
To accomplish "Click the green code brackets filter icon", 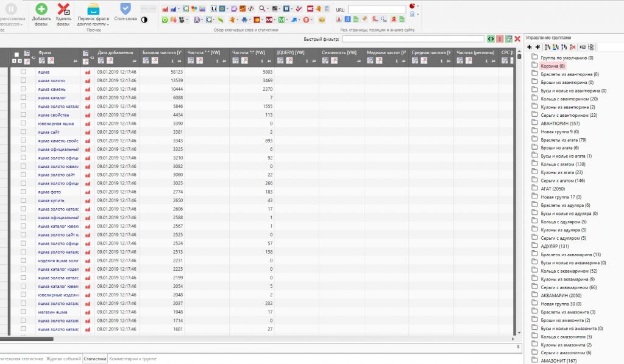I will [x=491, y=39].
